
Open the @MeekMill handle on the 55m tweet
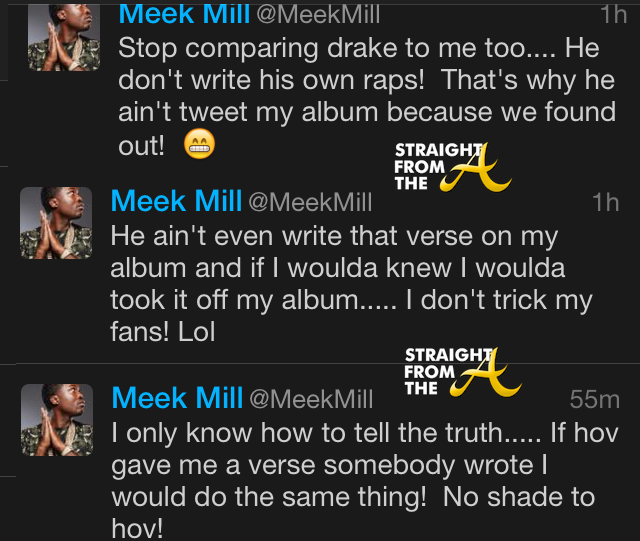pyautogui.click(x=310, y=400)
